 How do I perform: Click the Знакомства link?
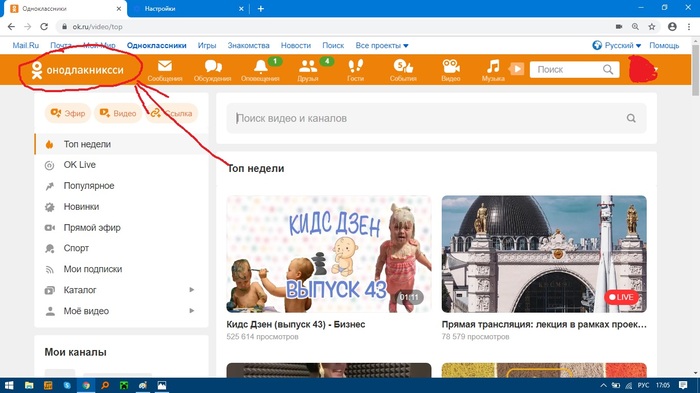click(249, 46)
